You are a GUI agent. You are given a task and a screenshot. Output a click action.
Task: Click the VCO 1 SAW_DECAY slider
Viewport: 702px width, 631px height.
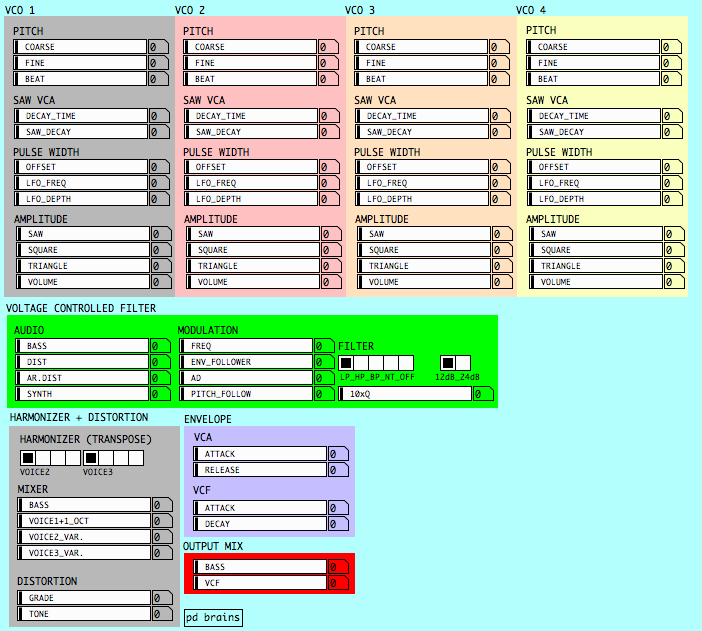click(81, 132)
